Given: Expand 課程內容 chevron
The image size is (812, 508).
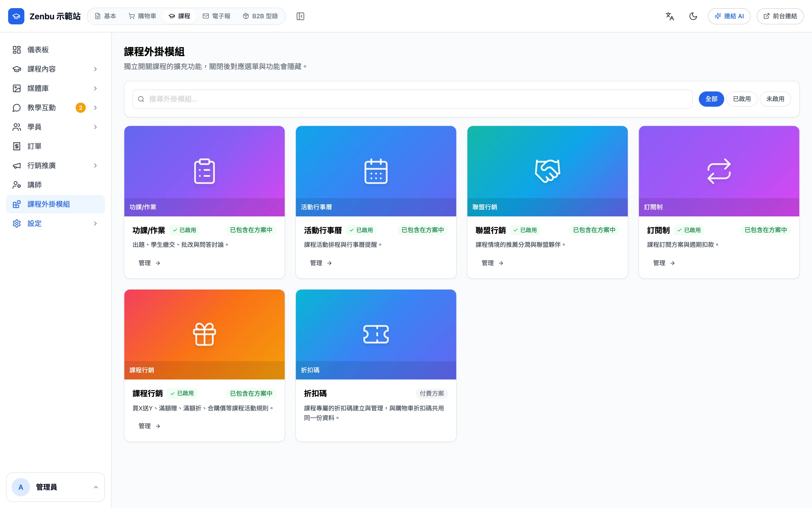Looking at the screenshot, I should pyautogui.click(x=95, y=69).
